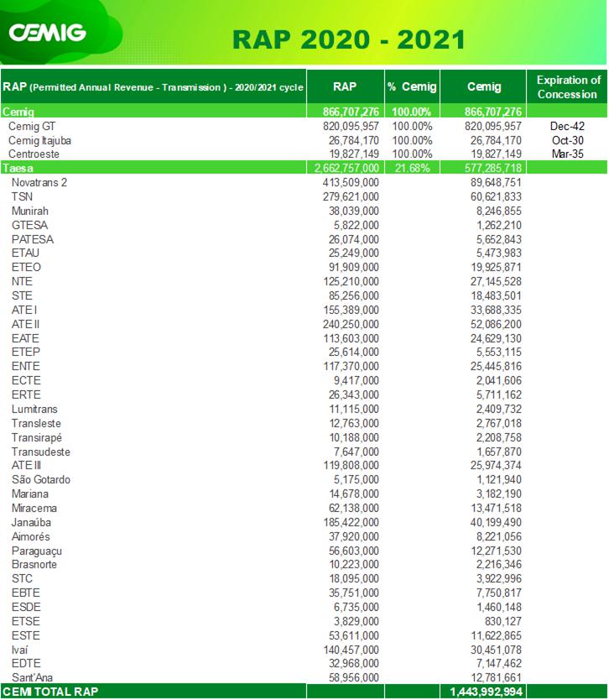This screenshot has width=609, height=700.
Task: Click the 'Ivaí' row label
Action: [20, 650]
